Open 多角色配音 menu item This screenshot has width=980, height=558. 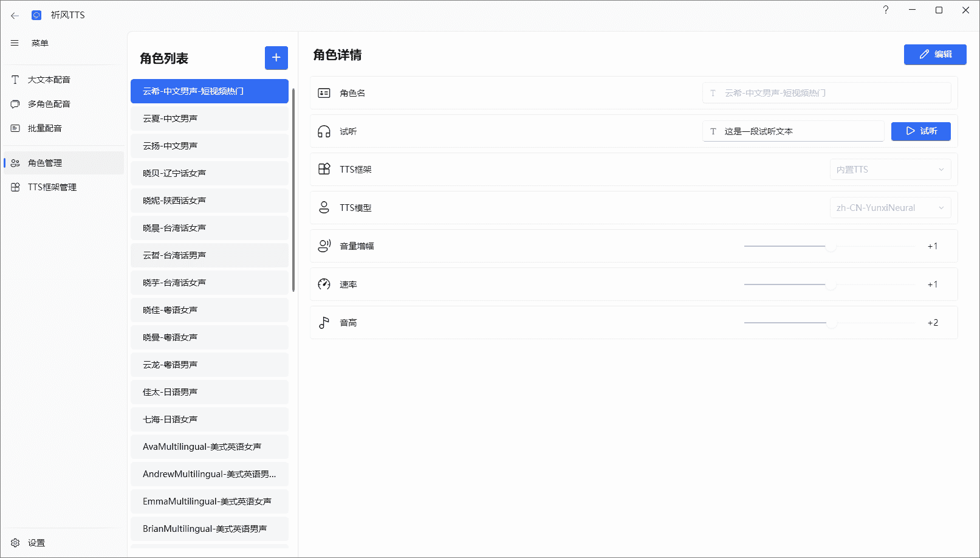pyautogui.click(x=64, y=104)
